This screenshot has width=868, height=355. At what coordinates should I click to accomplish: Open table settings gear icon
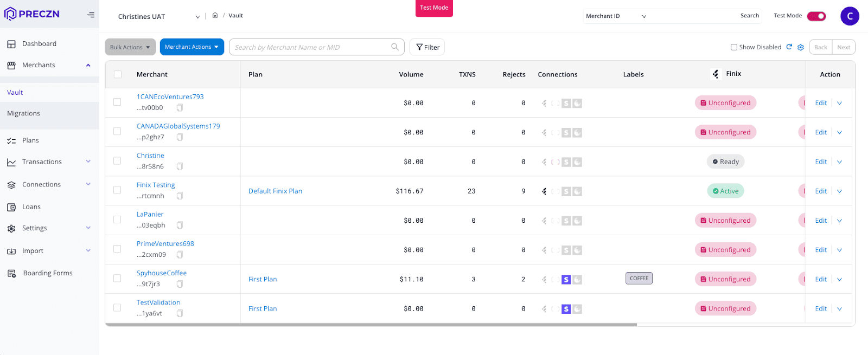point(801,47)
